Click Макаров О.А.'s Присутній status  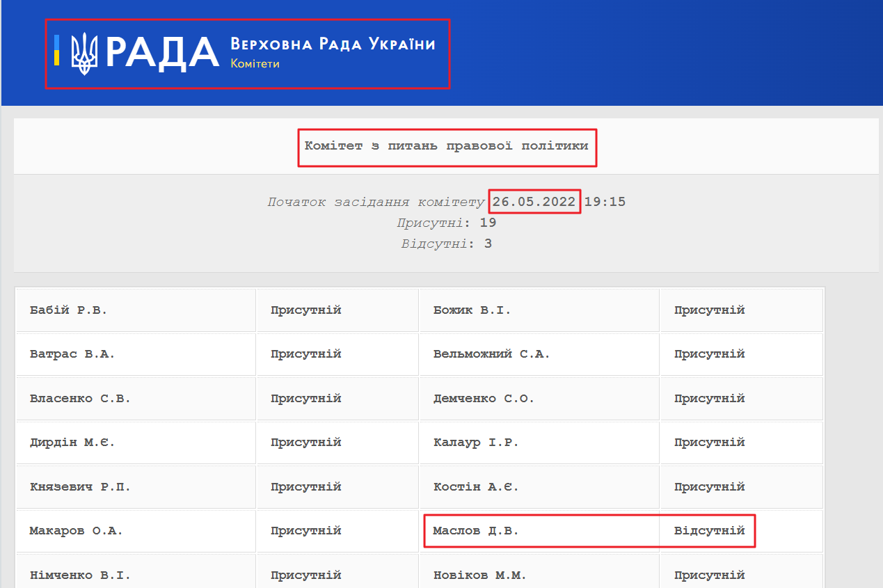click(306, 530)
